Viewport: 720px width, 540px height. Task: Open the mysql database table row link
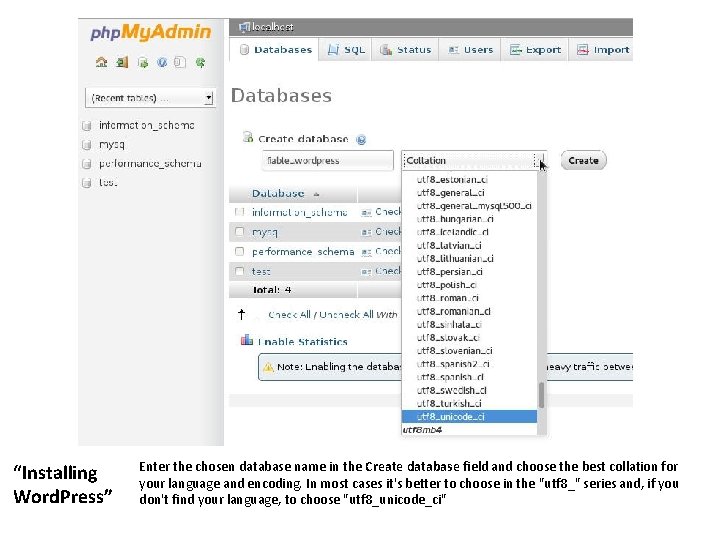pyautogui.click(x=264, y=232)
